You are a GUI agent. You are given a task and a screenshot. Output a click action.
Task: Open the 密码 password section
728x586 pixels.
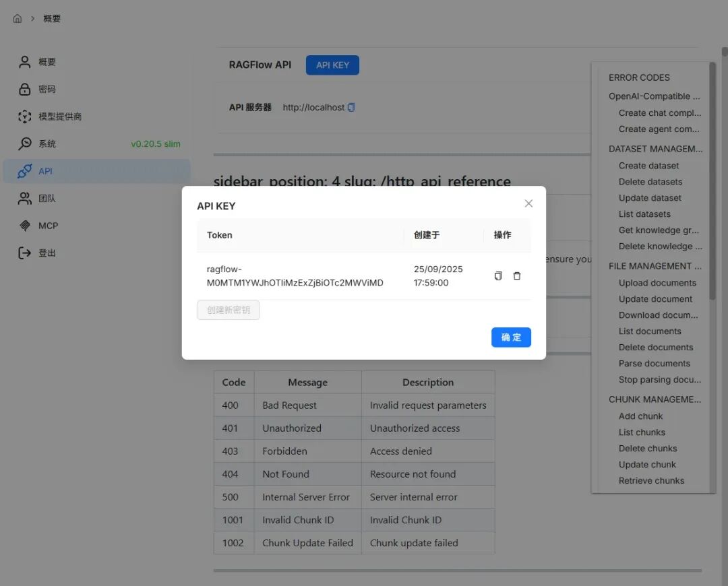(47, 90)
